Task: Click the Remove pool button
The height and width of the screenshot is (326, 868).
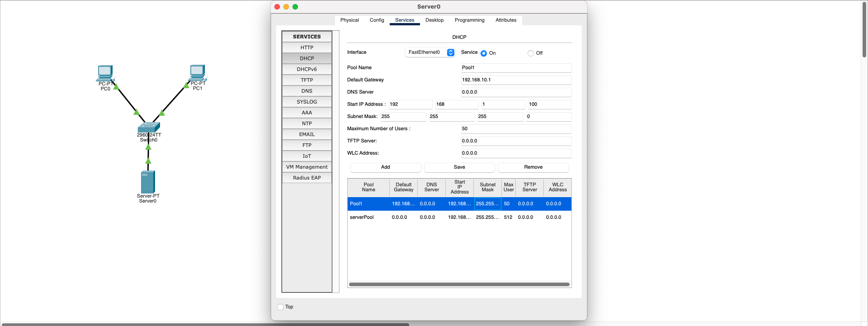Action: pos(533,167)
